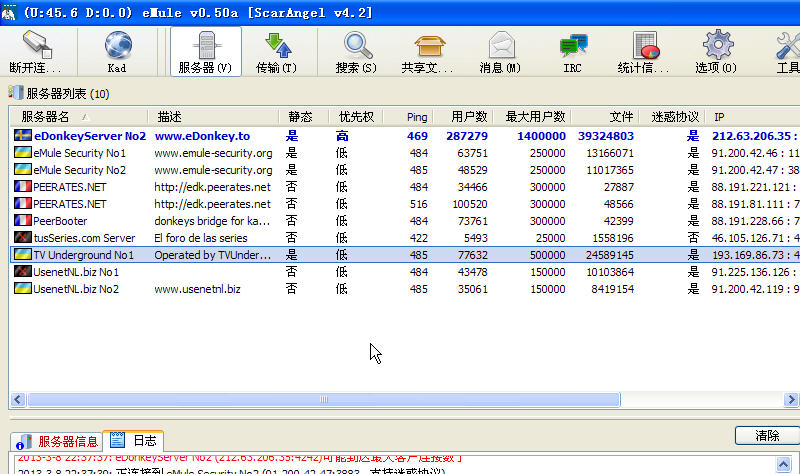Sort by users (用户数) column header
The height and width of the screenshot is (474, 800).
[x=463, y=117]
